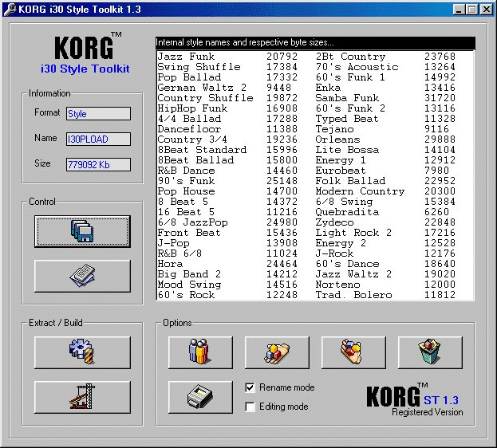Select the Folk Ballad style

350,181
